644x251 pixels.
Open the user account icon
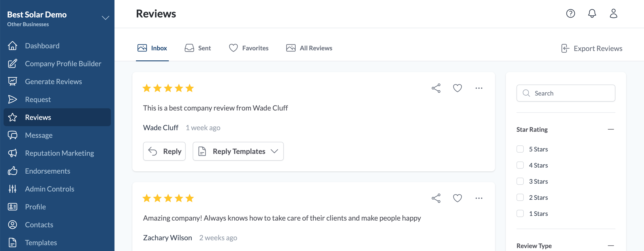pyautogui.click(x=613, y=13)
